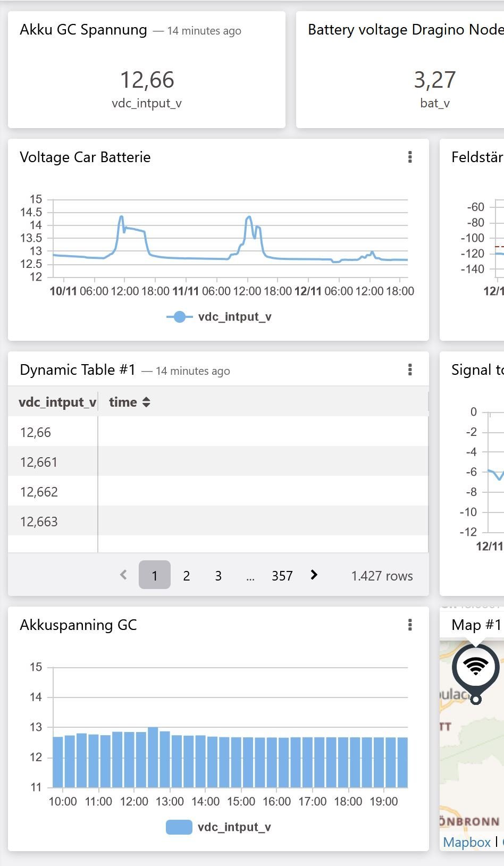Toggle vdc_intput_v bar legend in Akkuspanning GC
This screenshot has height=866, width=504.
tap(219, 827)
